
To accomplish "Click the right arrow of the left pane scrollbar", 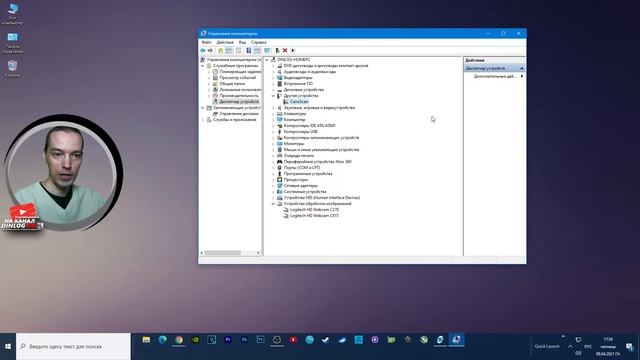I will pyautogui.click(x=258, y=253).
